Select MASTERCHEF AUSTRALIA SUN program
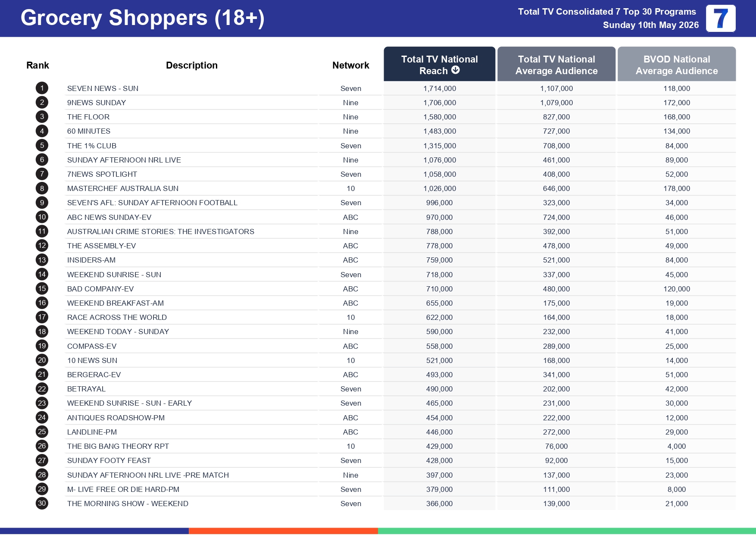The height and width of the screenshot is (535, 756). pos(123,188)
